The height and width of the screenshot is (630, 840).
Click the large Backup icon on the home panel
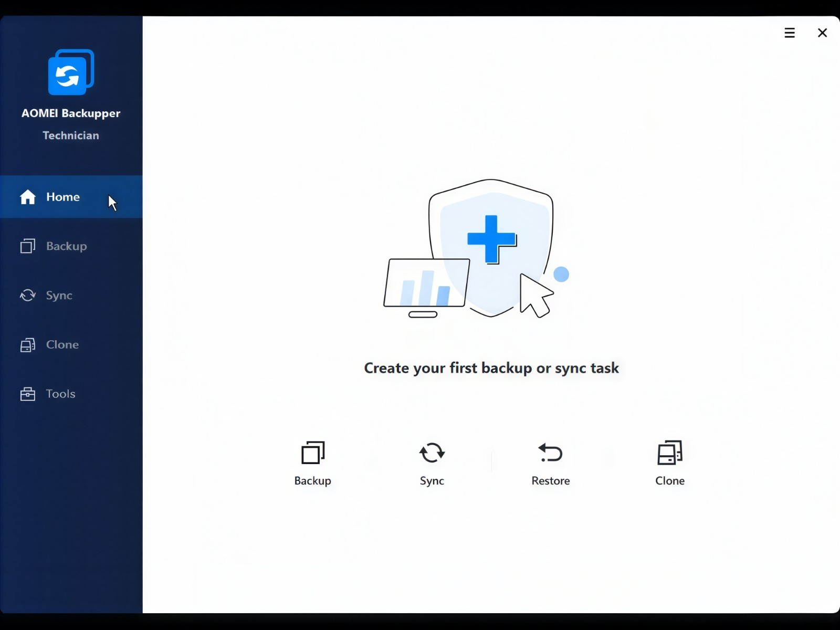tap(313, 453)
